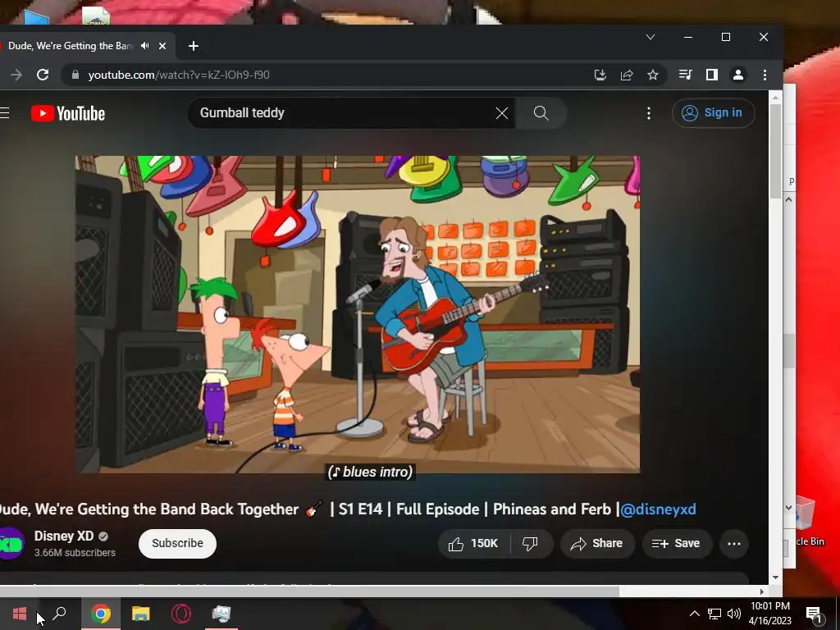
Task: View site info via the lock icon
Action: click(x=75, y=75)
